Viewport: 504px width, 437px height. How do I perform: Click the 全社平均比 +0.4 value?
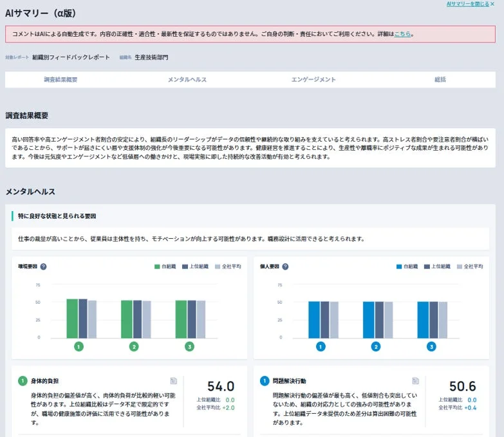[x=471, y=408]
